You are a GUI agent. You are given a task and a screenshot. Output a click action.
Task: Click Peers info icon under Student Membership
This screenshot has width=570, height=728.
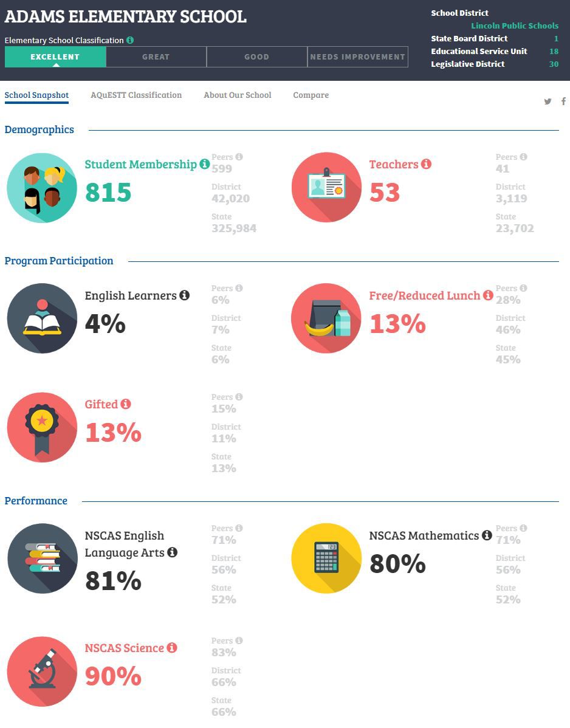pyautogui.click(x=239, y=157)
